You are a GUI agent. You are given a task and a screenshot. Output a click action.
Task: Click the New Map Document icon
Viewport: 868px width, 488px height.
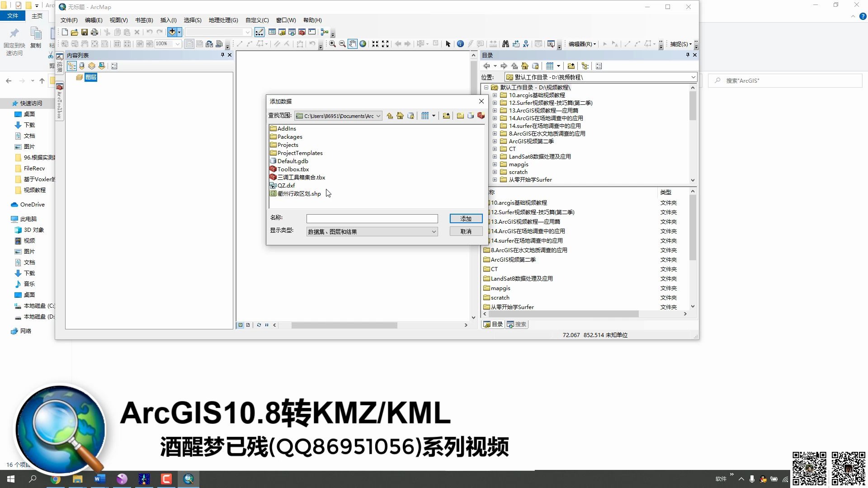click(x=65, y=32)
